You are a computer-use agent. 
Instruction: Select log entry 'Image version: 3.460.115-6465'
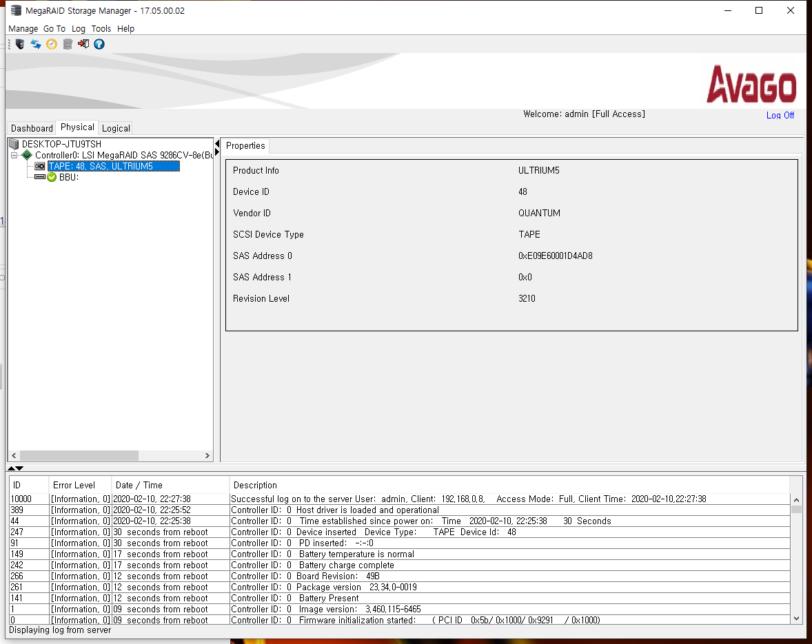[x=400, y=610]
